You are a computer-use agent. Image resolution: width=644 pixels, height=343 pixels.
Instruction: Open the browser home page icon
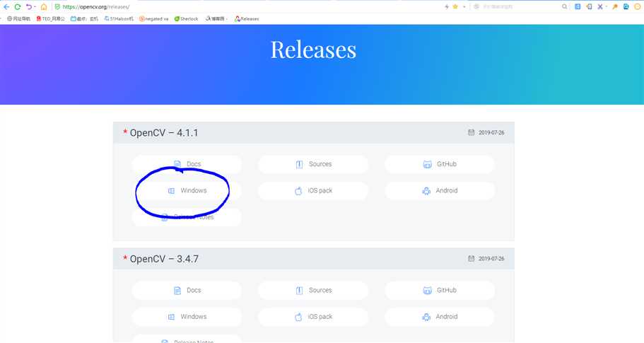44,6
